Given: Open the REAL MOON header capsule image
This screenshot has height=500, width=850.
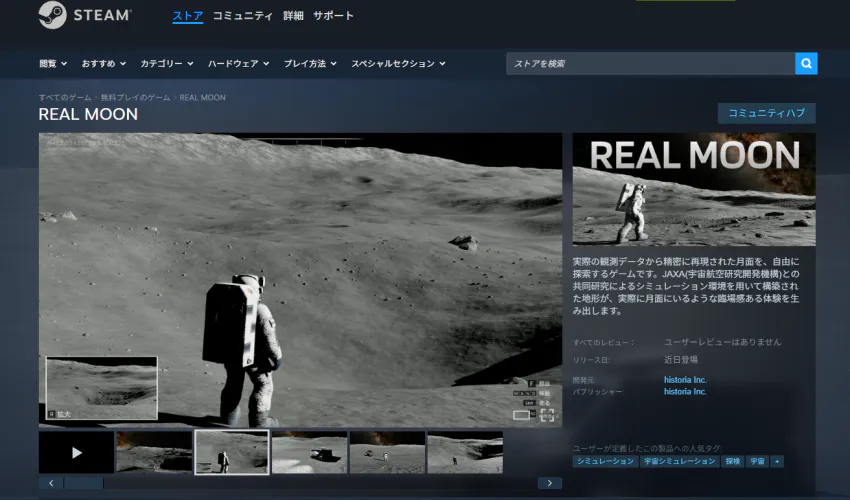Looking at the screenshot, I should pos(694,189).
